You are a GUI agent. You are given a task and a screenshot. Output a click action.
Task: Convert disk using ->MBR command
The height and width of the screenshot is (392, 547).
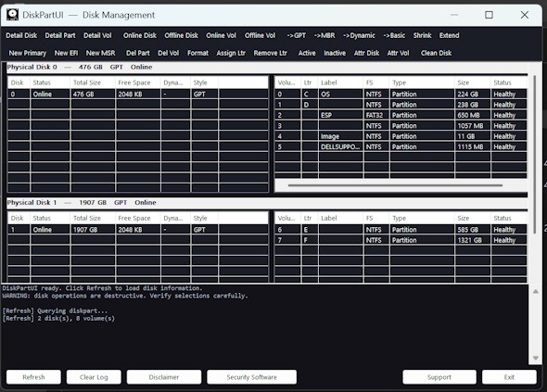click(x=324, y=35)
